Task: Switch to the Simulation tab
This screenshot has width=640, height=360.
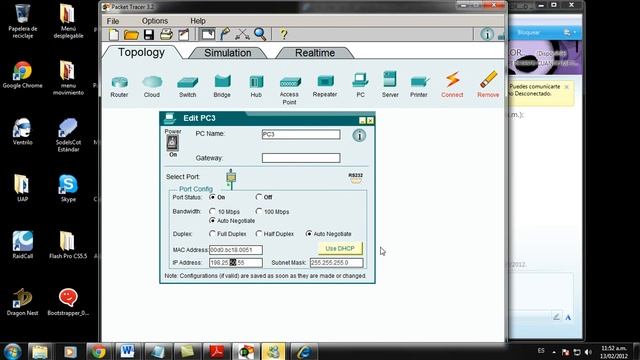Action: (x=228, y=53)
